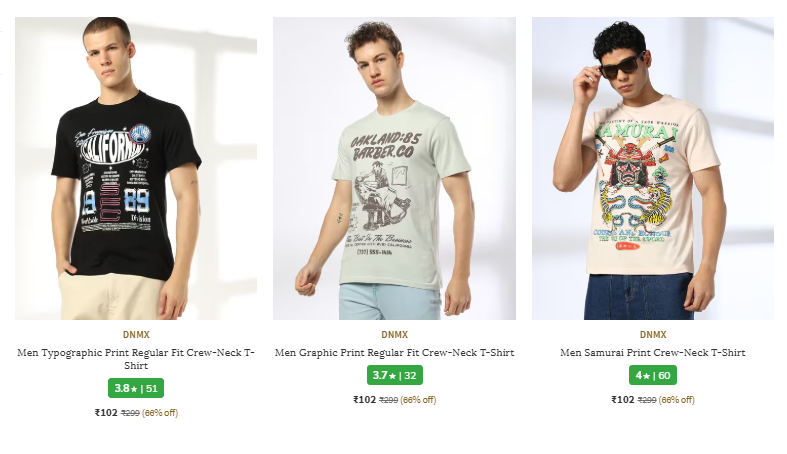The image size is (787, 454).
Task: Open Men Typographic Print Regular Fit title
Action: [136, 359]
